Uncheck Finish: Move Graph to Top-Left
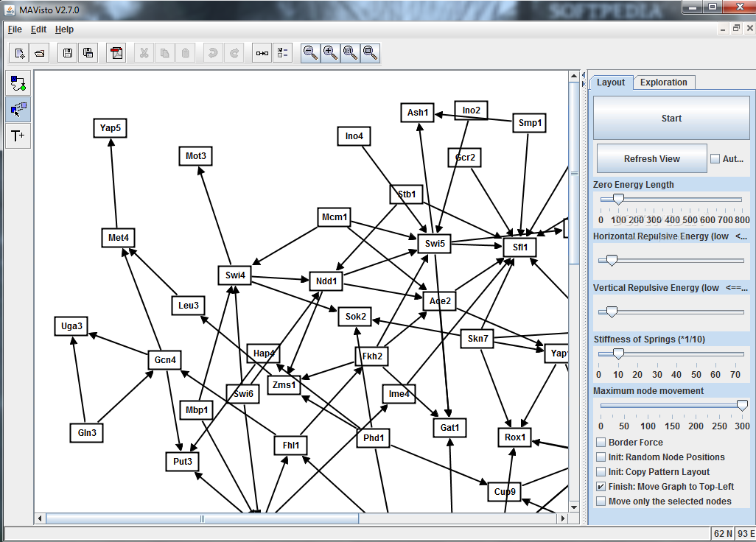The height and width of the screenshot is (542, 756). (601, 487)
